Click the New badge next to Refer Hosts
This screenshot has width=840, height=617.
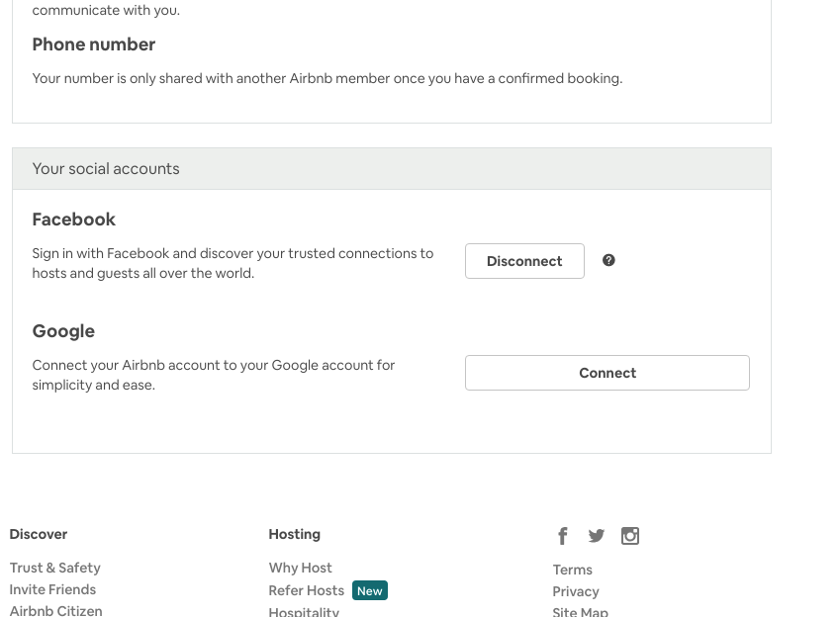pyautogui.click(x=369, y=589)
